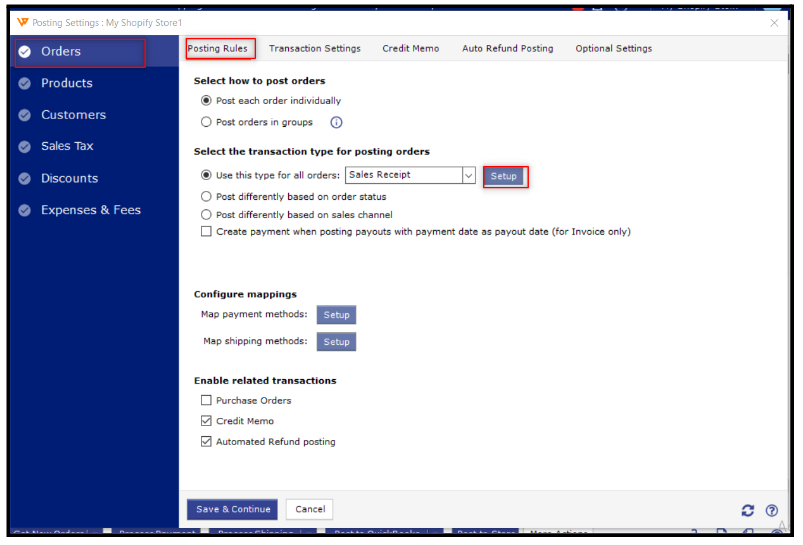The width and height of the screenshot is (803, 545).
Task: Click the check icon next to Sales Tax
Action: 25,147
